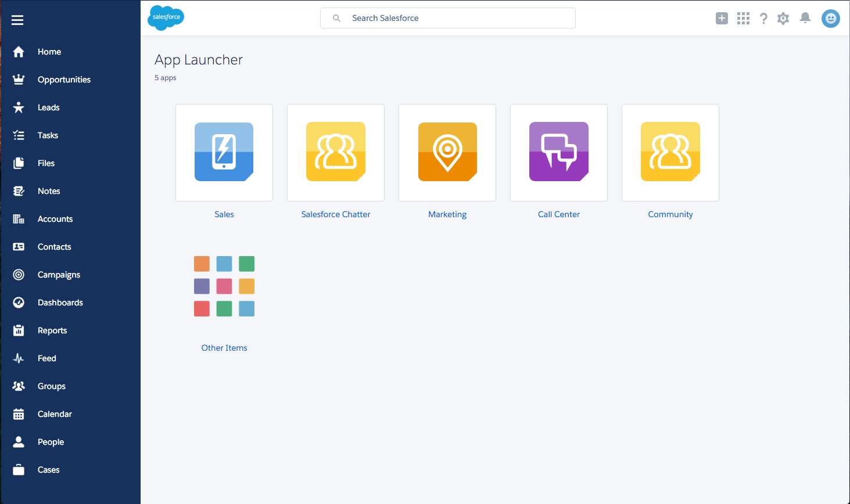The height and width of the screenshot is (504, 850).
Task: Open Opportunities from sidebar menu
Action: point(64,80)
